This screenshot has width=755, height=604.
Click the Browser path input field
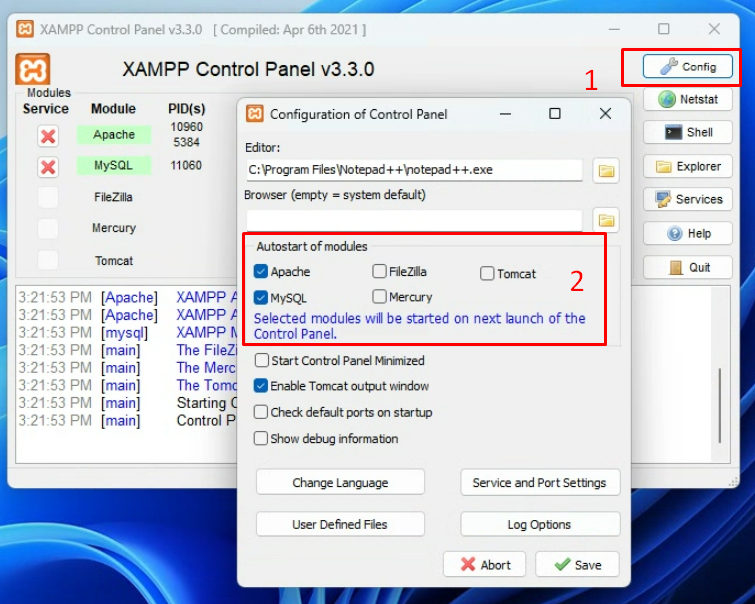point(414,220)
